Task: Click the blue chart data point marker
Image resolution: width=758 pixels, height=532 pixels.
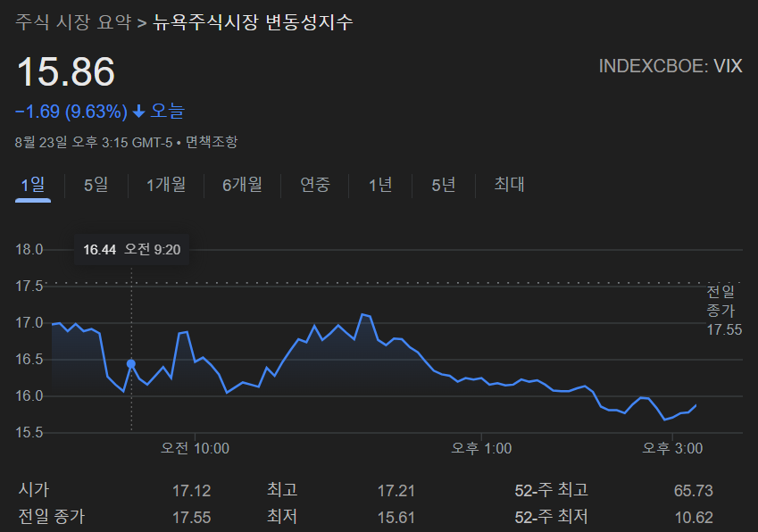Action: click(x=131, y=364)
